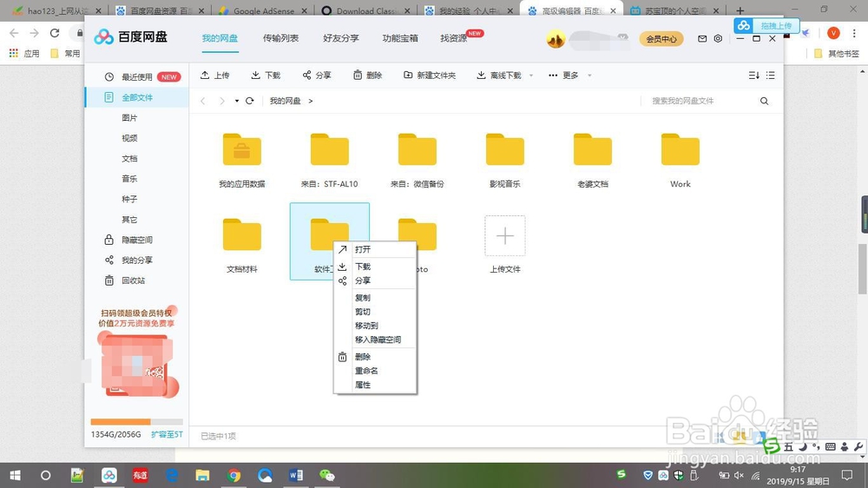Screen dimensions: 868x488
Task: Open the user account name dropdown
Action: click(622, 37)
